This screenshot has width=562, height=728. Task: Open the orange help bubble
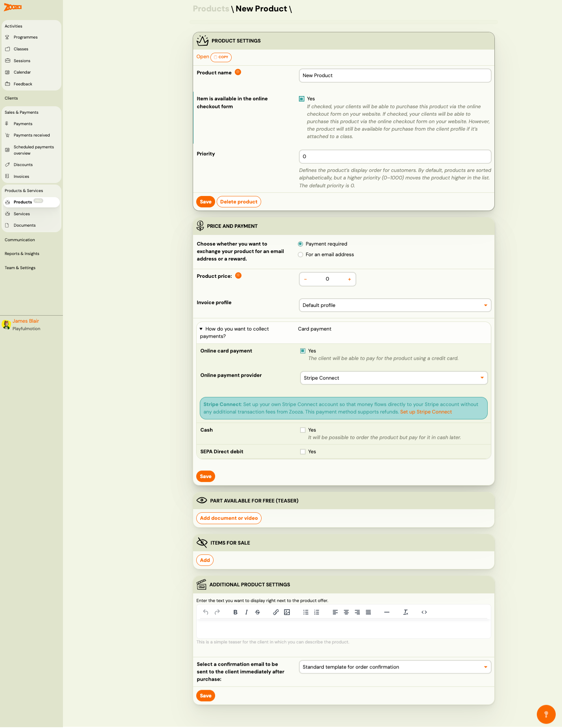click(546, 714)
